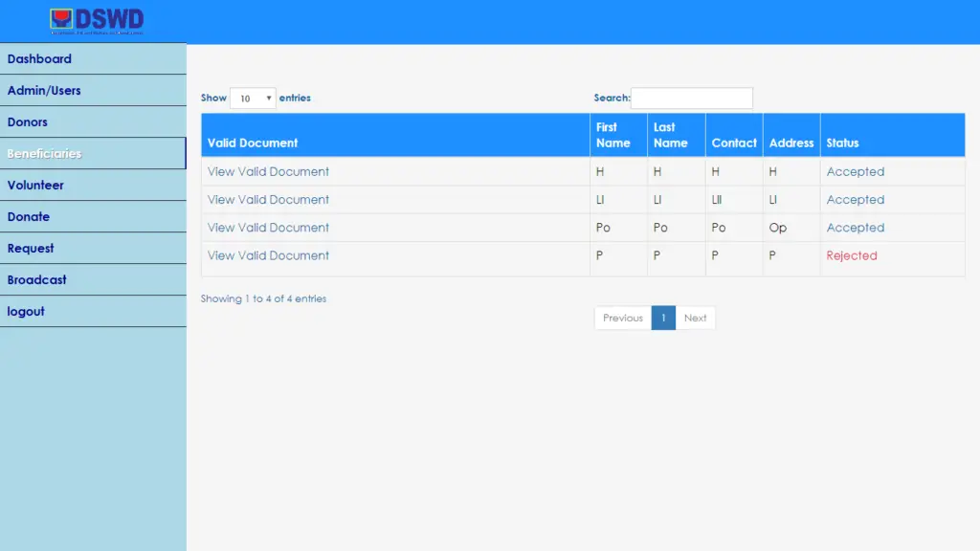Select the Broadcast menu item

[x=38, y=279]
